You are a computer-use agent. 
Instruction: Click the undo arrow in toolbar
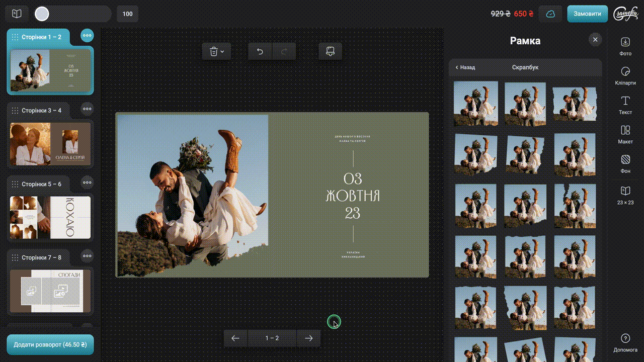(260, 51)
